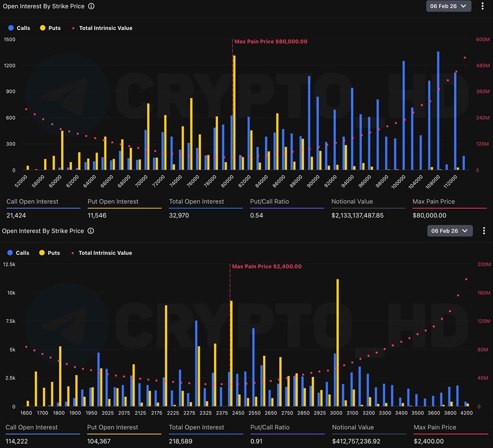Click the 12.5k left axis label on bottom chart
The image size is (493, 448).
pos(9,264)
